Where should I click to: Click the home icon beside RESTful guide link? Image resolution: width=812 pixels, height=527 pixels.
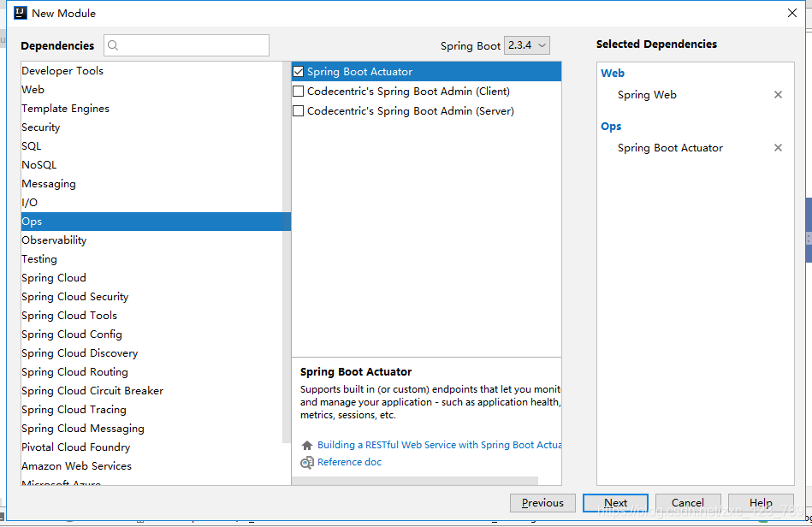[307, 445]
